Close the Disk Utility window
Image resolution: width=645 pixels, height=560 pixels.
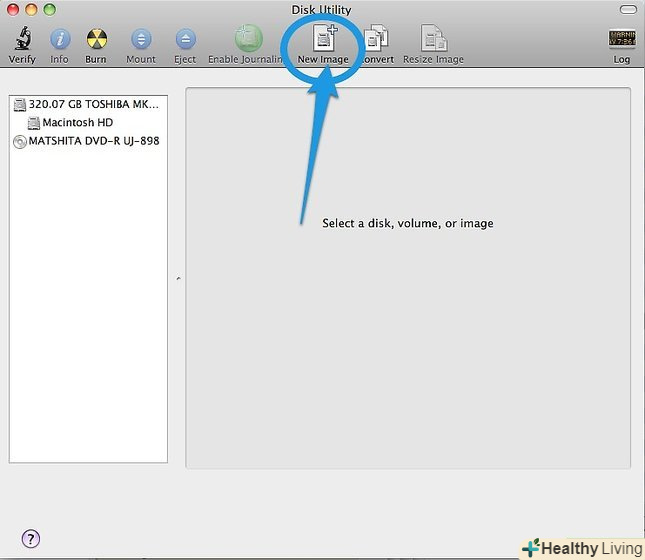(13, 9)
